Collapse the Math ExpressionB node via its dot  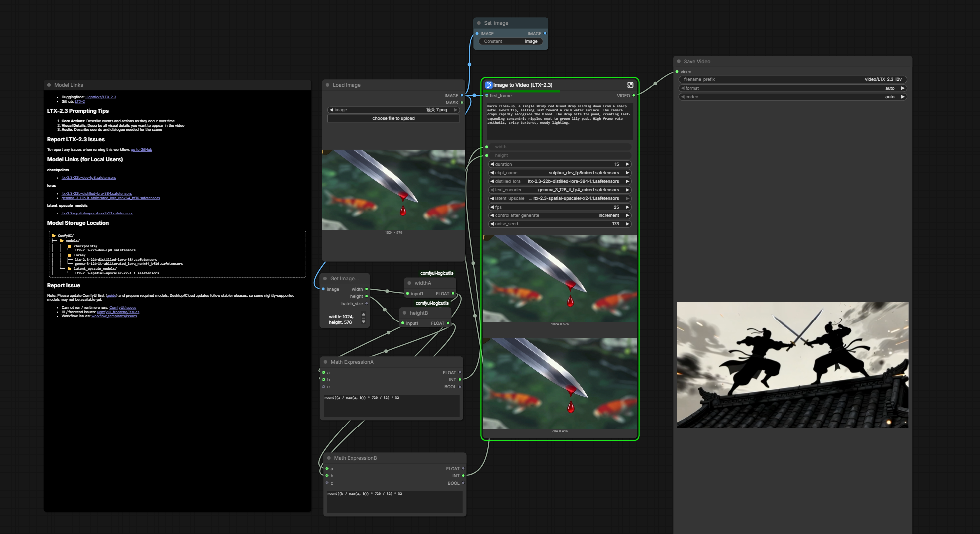329,458
